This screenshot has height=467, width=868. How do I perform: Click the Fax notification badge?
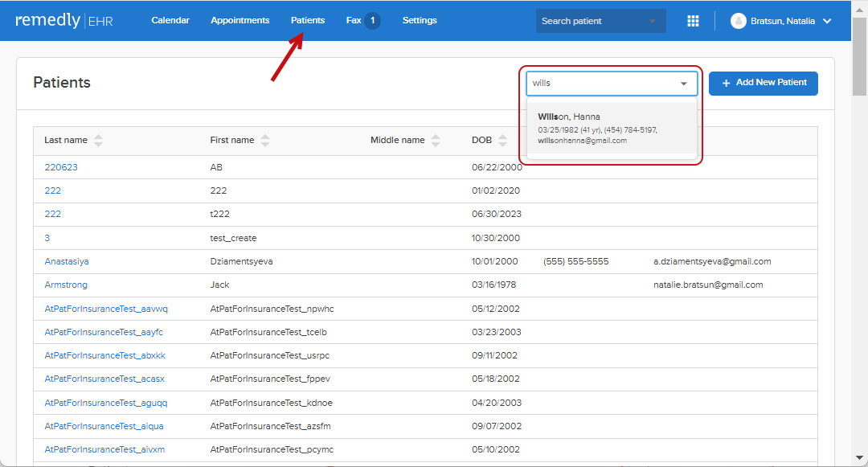point(372,20)
